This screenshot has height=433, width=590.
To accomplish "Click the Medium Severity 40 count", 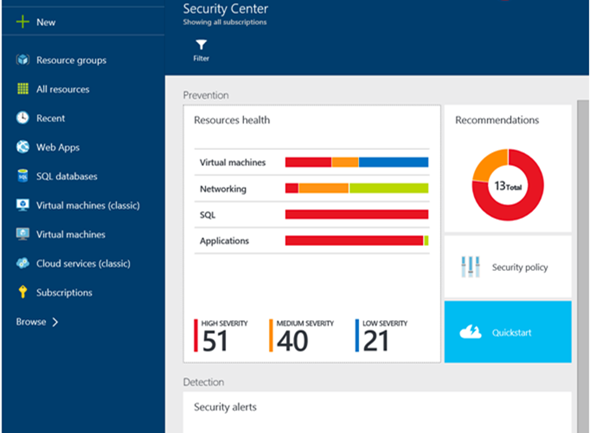I will 292,341.
